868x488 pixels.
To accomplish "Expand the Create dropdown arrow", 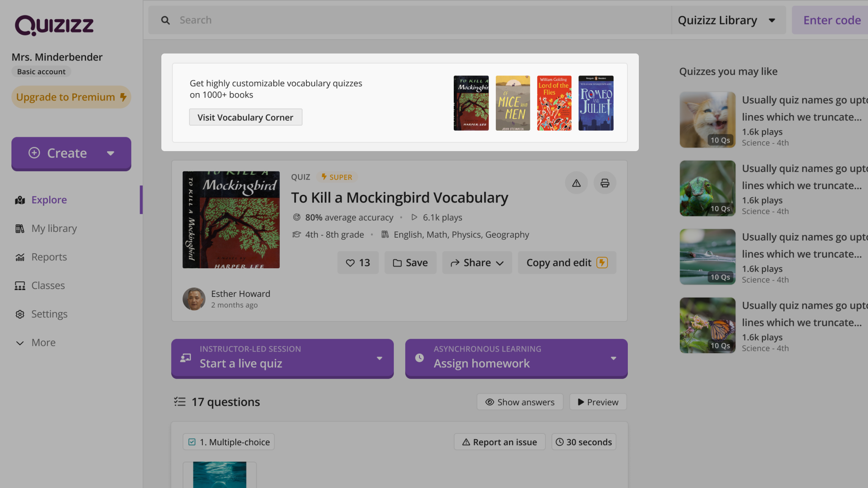I will pos(111,154).
